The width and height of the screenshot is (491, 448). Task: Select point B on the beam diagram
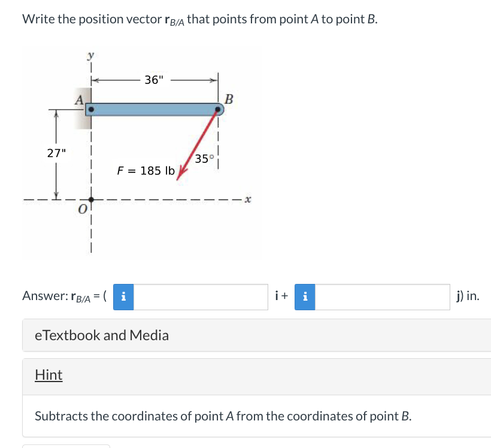click(218, 108)
